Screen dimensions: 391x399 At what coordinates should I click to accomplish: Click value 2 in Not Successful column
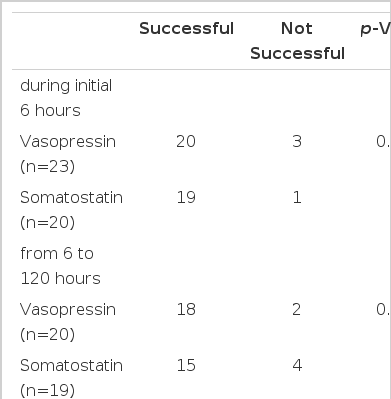point(297,309)
